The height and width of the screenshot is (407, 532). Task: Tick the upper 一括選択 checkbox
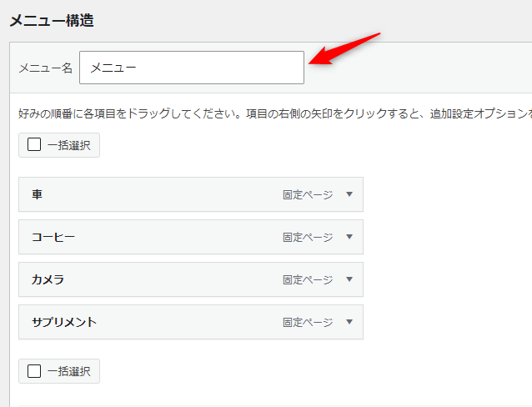tap(34, 144)
